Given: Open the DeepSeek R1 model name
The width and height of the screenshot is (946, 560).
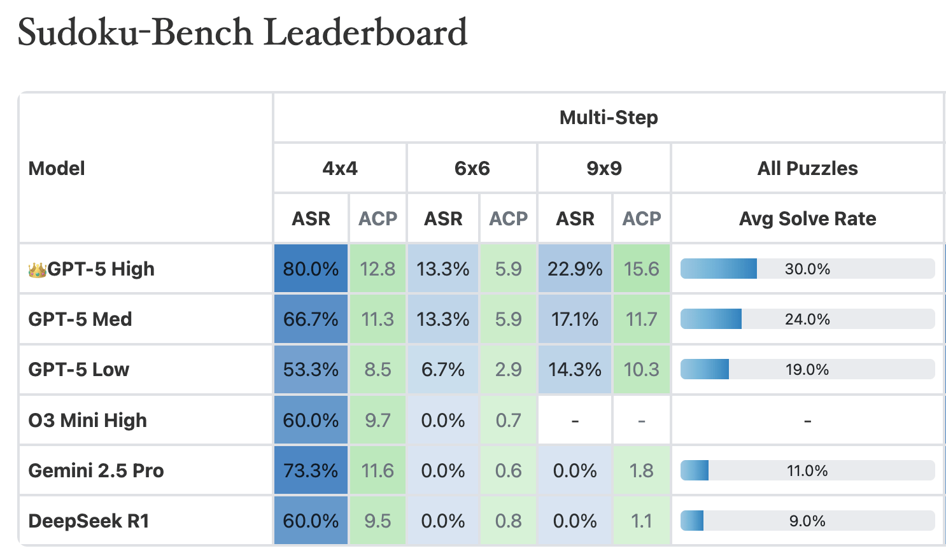Looking at the screenshot, I should click(89, 521).
